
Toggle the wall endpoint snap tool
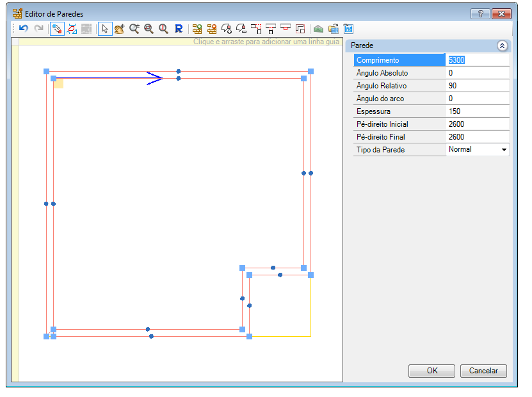tap(57, 29)
